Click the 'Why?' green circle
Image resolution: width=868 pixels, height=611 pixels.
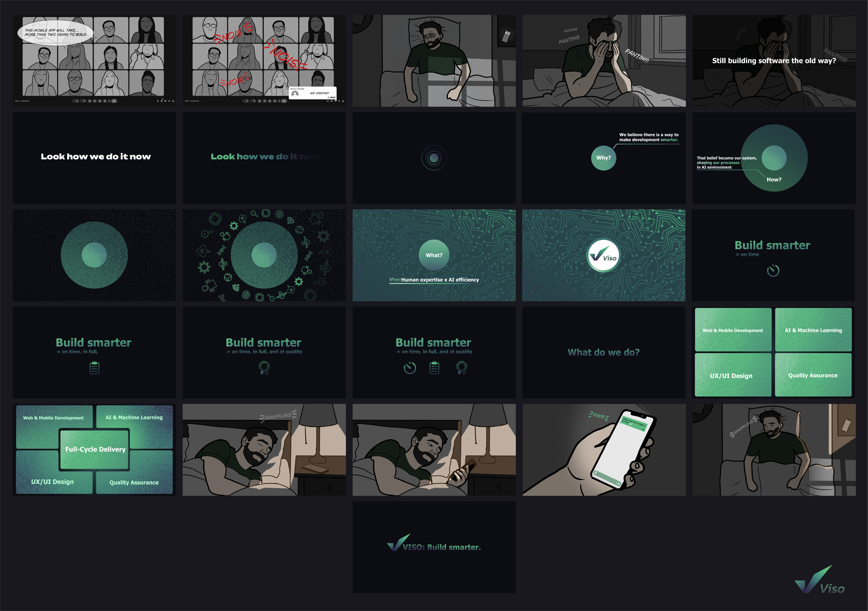tap(603, 158)
